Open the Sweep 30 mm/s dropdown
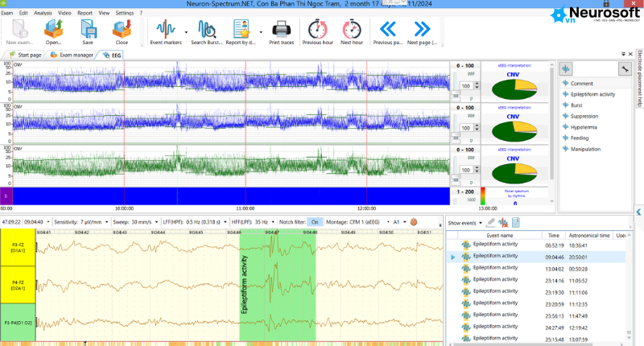The image size is (644, 346). (156, 222)
